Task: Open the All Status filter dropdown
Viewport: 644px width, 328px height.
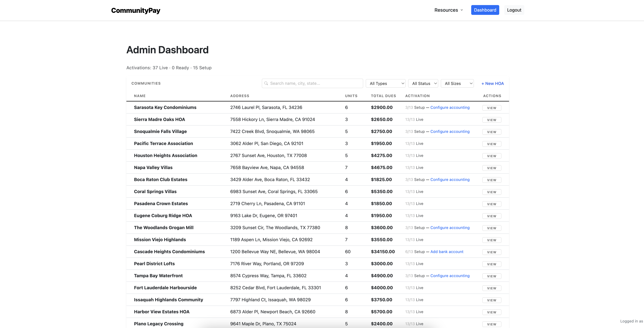Action: pyautogui.click(x=423, y=83)
